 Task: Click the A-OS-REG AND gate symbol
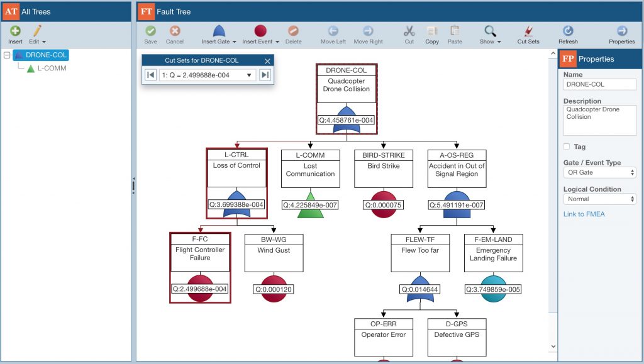(x=457, y=204)
